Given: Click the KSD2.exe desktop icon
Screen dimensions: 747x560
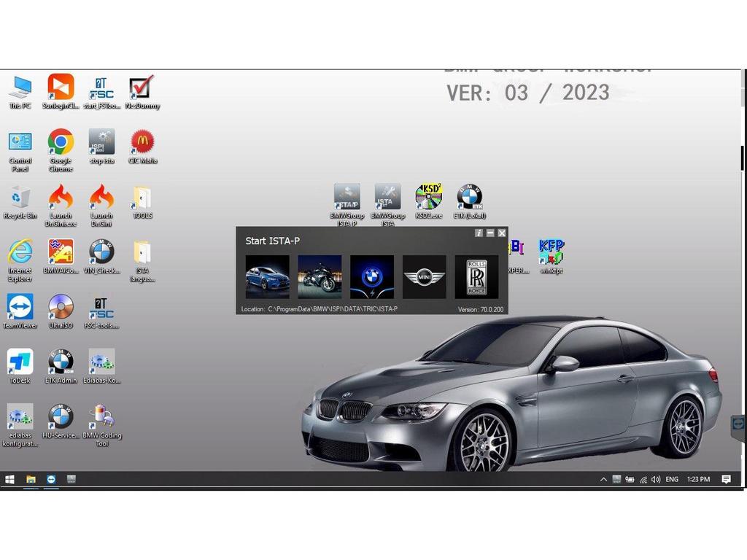Looking at the screenshot, I should click(x=429, y=198).
